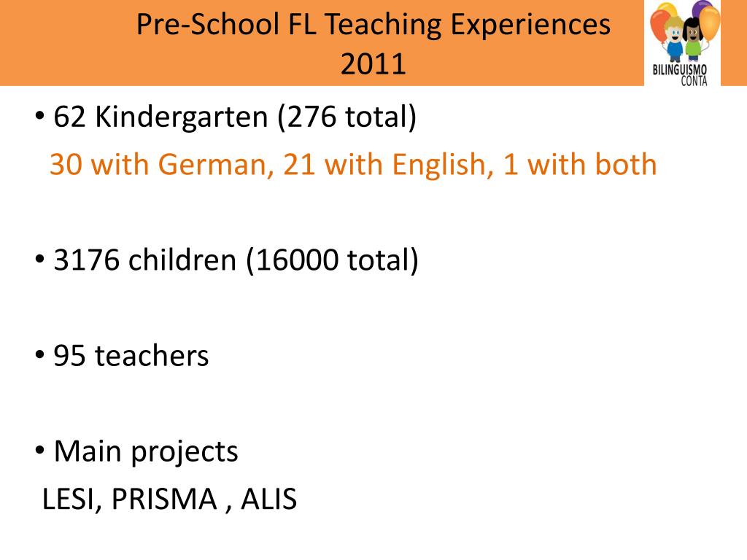Select the 95 teachers bullet
This screenshot has width=747, height=560.
122,356
